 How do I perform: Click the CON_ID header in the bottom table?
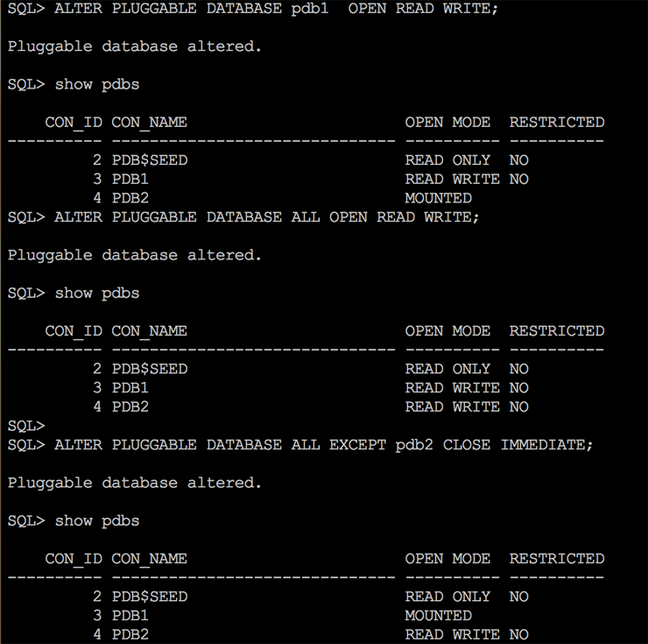tap(74, 559)
